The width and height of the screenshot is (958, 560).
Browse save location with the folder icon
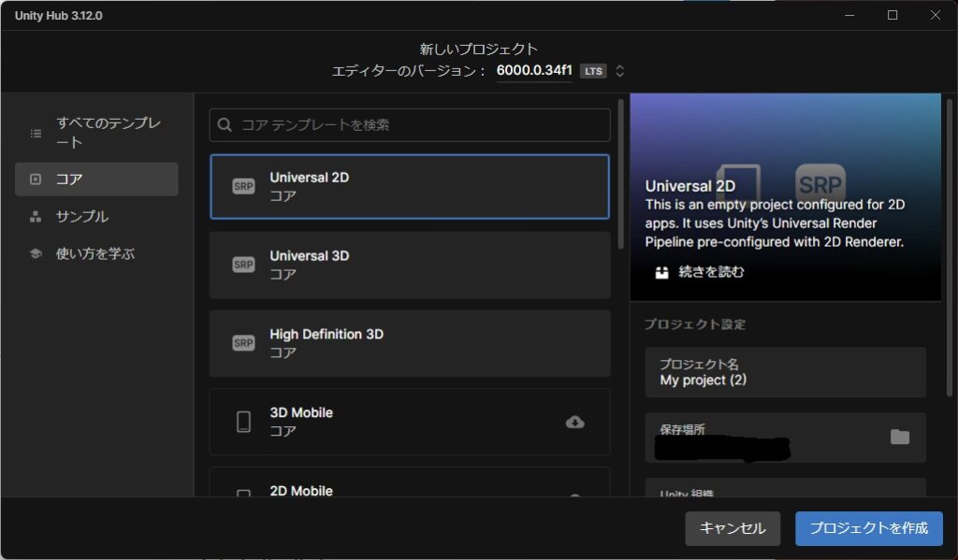tap(899, 437)
